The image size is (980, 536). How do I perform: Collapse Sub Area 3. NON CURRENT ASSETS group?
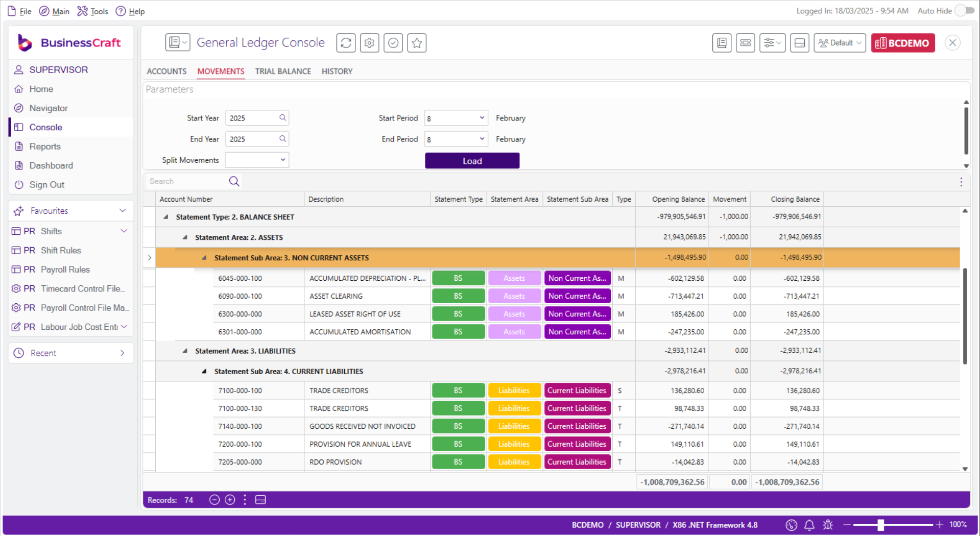tap(204, 258)
